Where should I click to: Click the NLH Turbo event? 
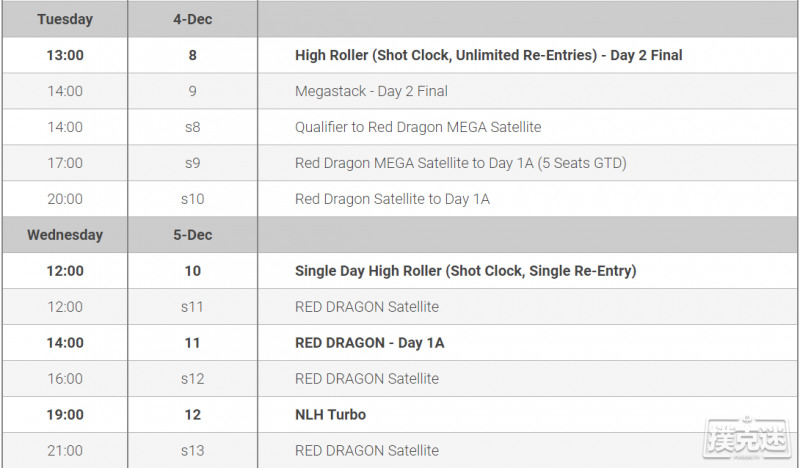330,414
